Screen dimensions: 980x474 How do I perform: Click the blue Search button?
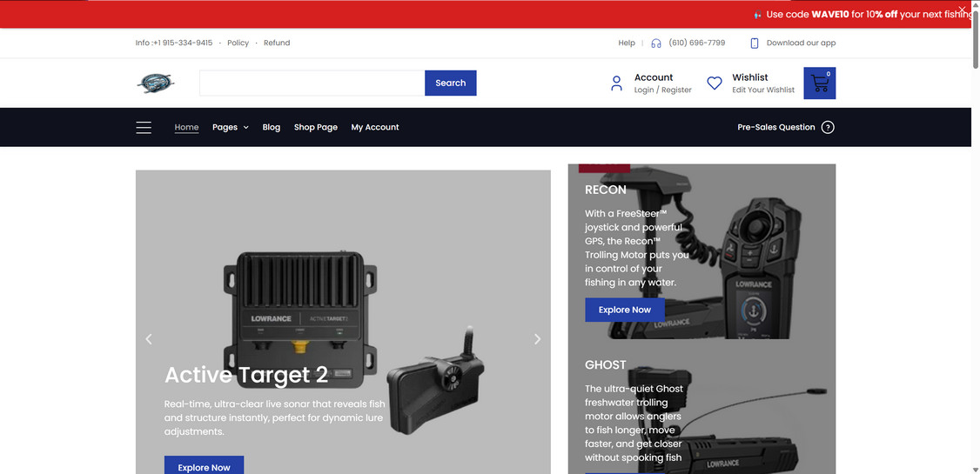point(451,83)
